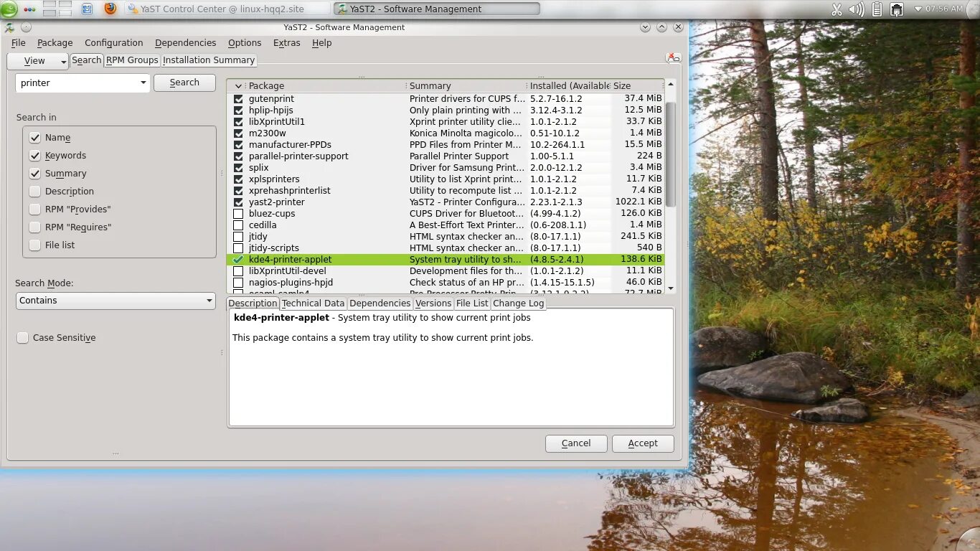
Task: Click the package list scroll-down arrow
Action: (x=671, y=288)
